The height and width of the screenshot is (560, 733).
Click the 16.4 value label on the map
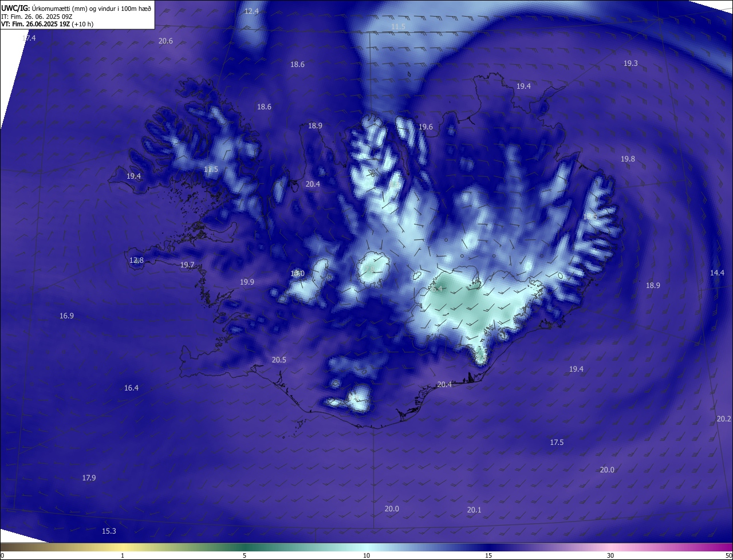click(131, 388)
